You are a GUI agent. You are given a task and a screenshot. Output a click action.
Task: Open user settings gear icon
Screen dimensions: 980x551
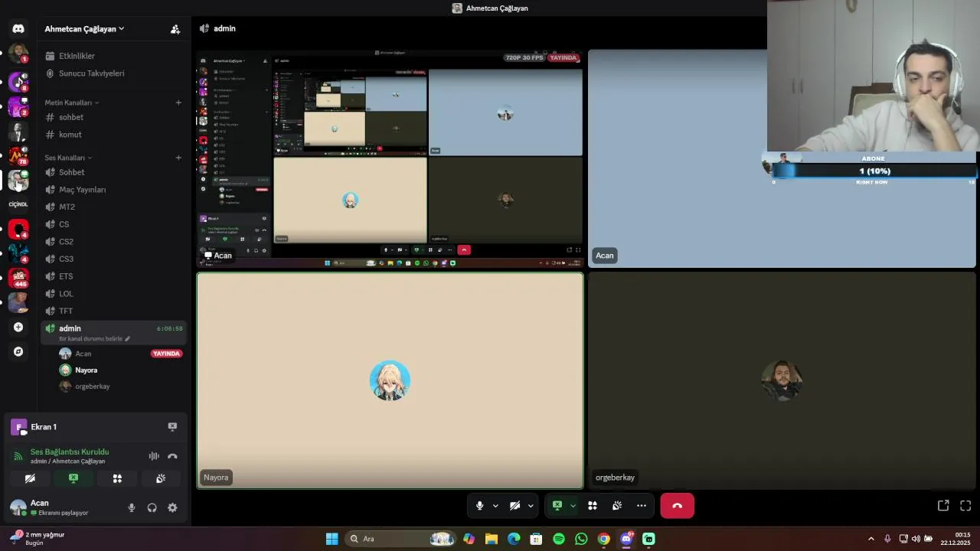pyautogui.click(x=172, y=507)
